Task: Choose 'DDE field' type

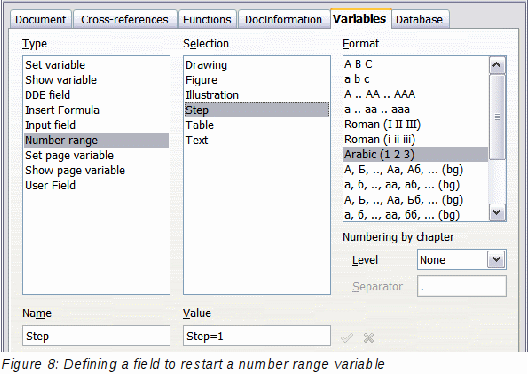Action: point(96,95)
